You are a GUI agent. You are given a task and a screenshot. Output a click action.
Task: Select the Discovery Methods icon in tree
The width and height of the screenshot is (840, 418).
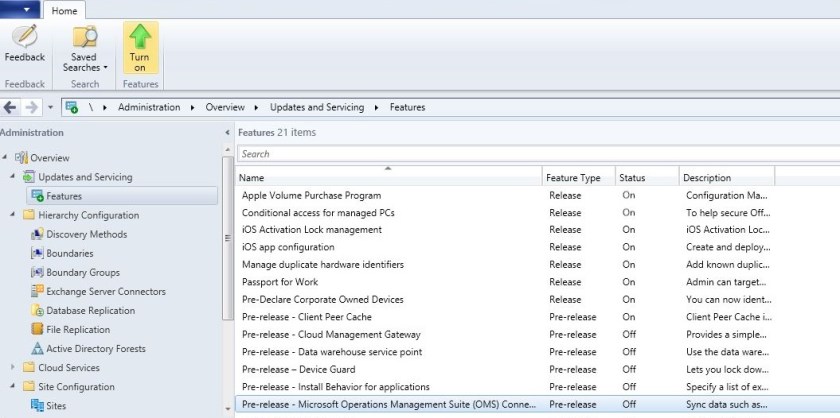click(37, 234)
